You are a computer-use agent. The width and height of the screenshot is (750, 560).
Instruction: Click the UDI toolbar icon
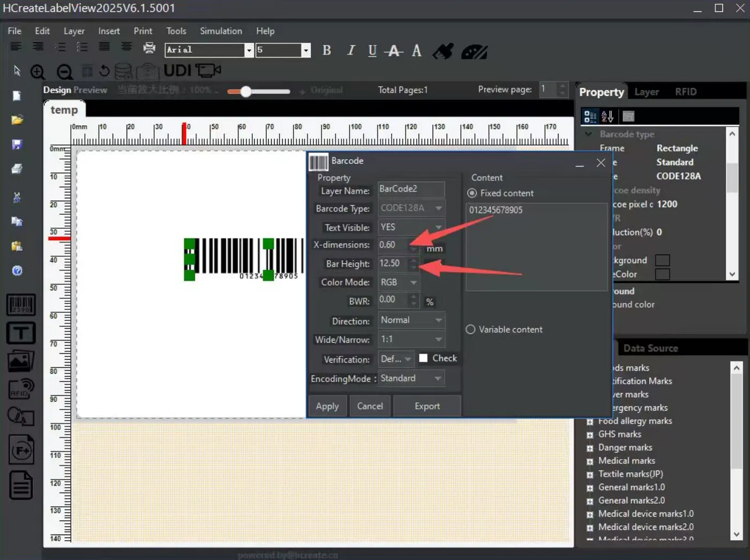(177, 71)
